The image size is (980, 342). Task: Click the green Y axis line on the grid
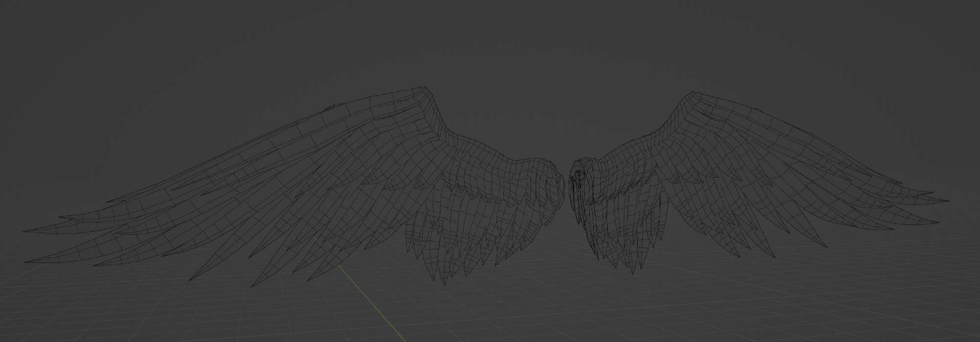[372, 309]
